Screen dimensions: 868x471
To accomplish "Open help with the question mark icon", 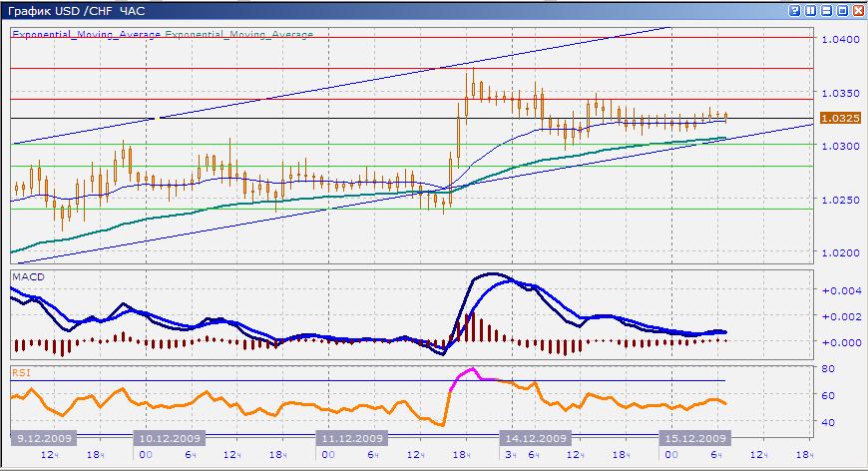I will pyautogui.click(x=795, y=11).
